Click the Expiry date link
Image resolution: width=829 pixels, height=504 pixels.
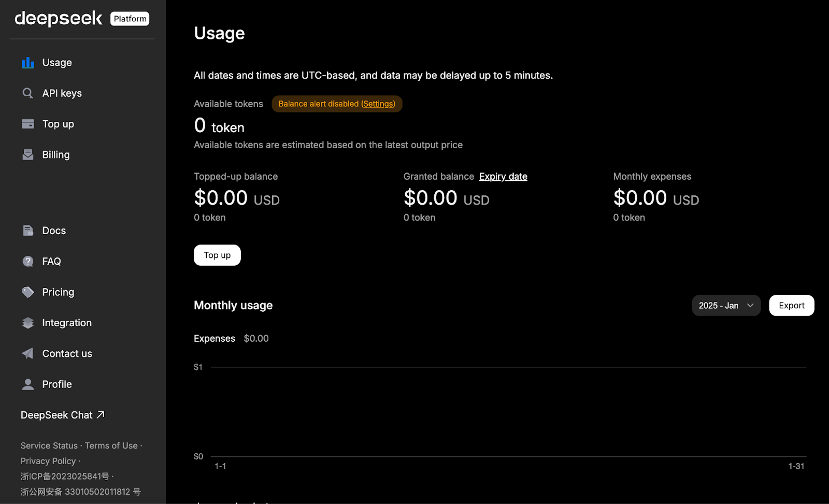pyautogui.click(x=503, y=177)
